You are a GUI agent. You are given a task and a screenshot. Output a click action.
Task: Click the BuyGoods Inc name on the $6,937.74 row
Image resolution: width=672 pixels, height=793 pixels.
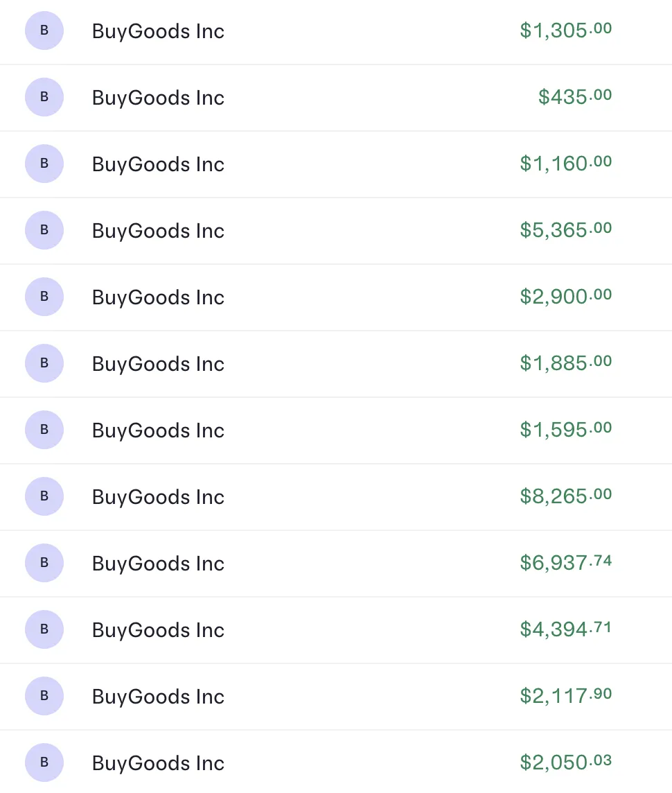point(158,564)
